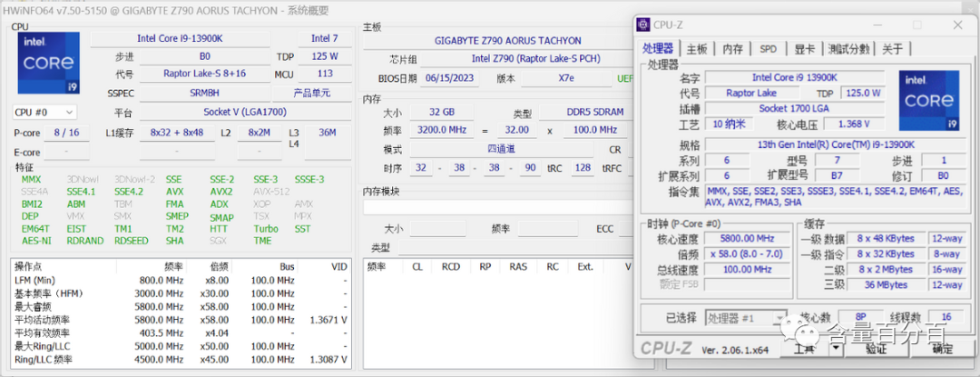The height and width of the screenshot is (377, 980).
Task: Go to the 测试分数 tab in CPU-Z
Action: (848, 49)
